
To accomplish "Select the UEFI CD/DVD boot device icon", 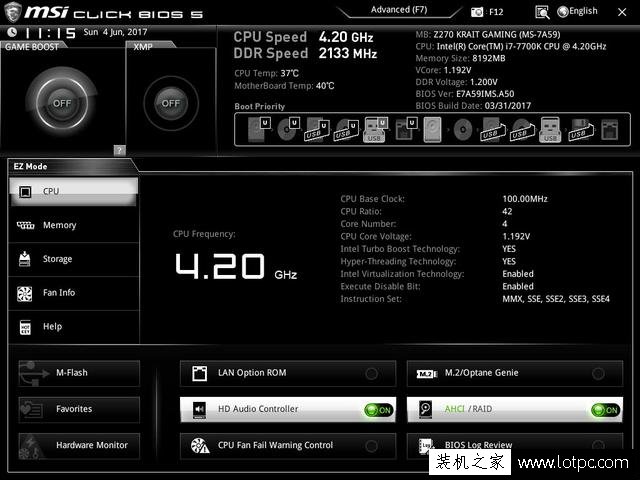I will click(x=288, y=129).
